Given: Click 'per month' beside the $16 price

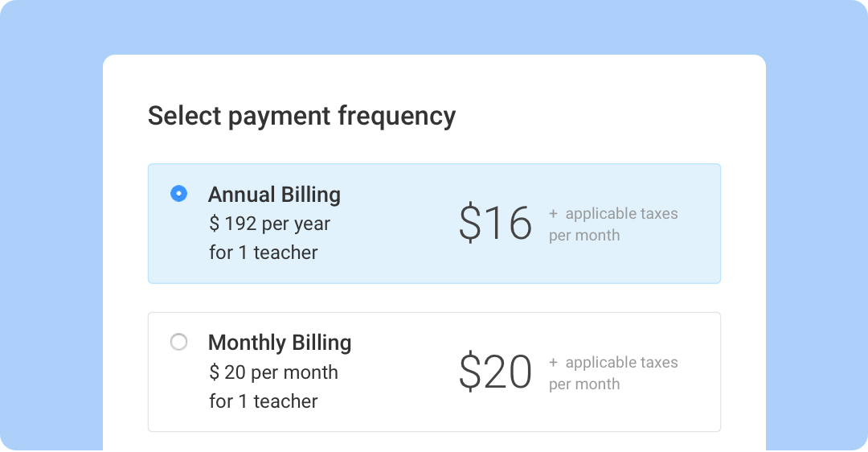Looking at the screenshot, I should [584, 236].
